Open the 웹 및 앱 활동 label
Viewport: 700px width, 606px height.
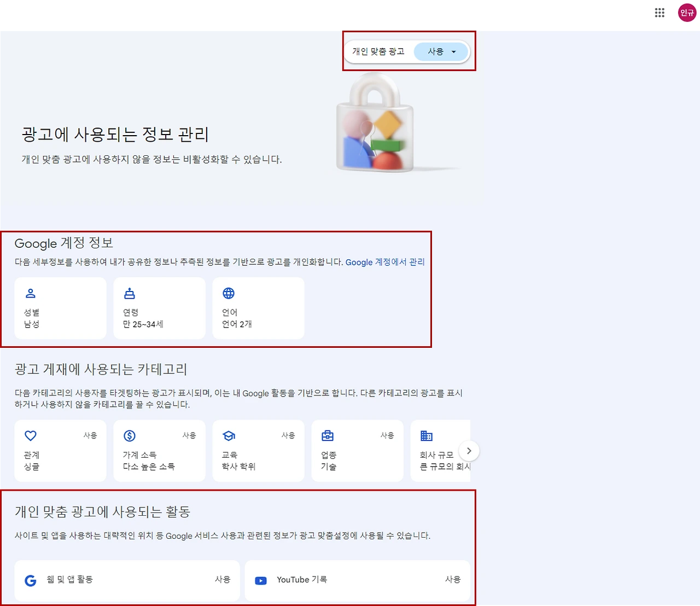click(70, 579)
